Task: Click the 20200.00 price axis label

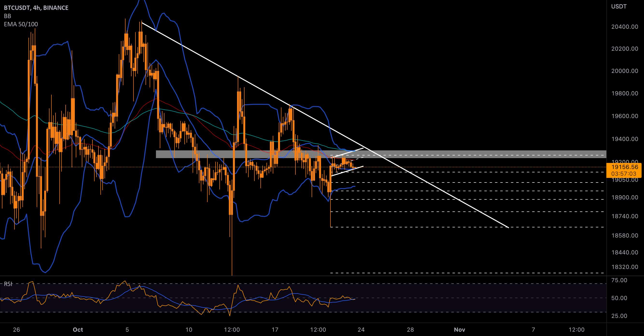Action: point(625,49)
